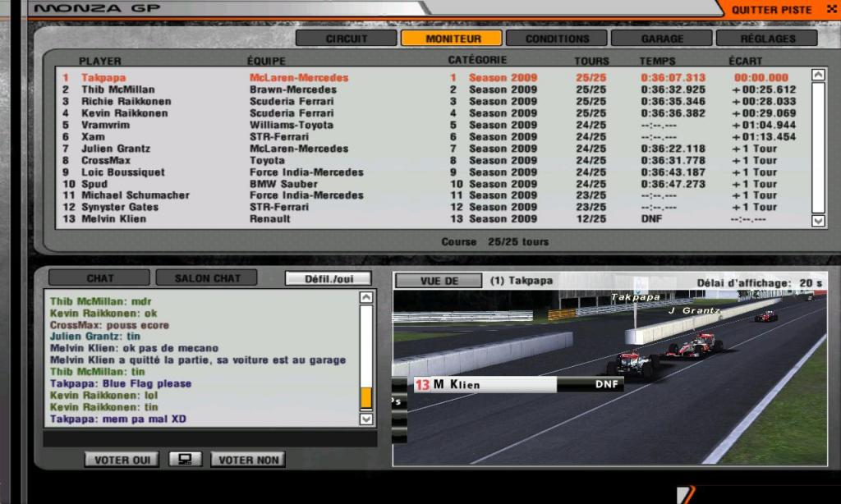Click the DNF status in results table

[x=651, y=219]
